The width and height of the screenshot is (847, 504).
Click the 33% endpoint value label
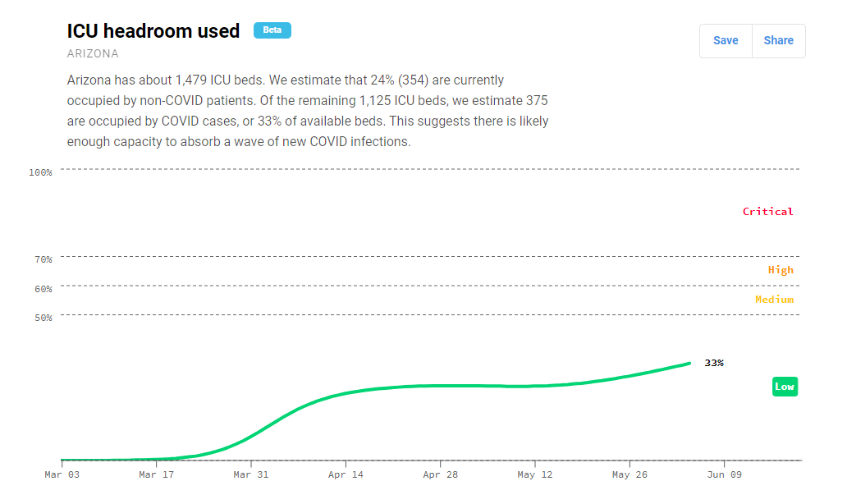pyautogui.click(x=714, y=363)
